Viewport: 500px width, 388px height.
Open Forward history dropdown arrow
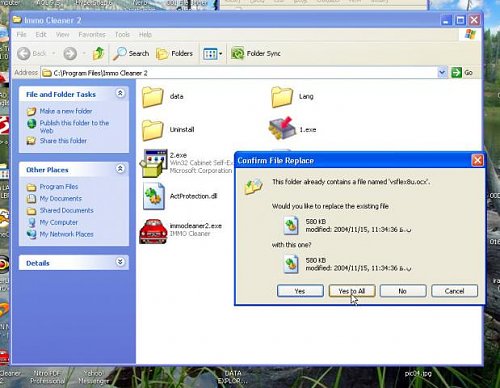pyautogui.click(x=84, y=53)
